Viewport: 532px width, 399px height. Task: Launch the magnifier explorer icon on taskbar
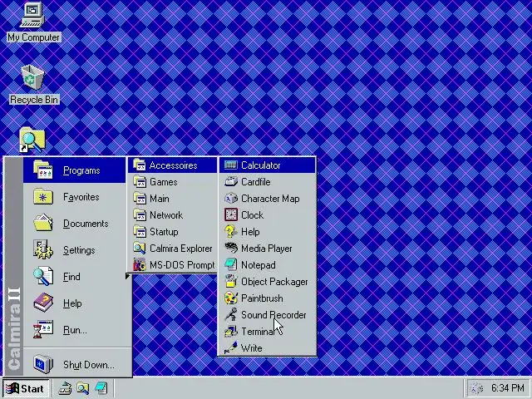(x=83, y=388)
